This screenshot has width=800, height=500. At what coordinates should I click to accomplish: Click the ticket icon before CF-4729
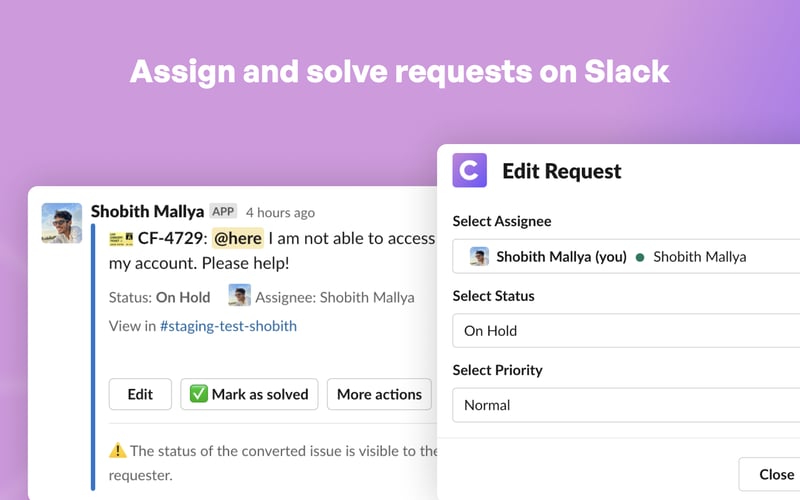(121, 239)
